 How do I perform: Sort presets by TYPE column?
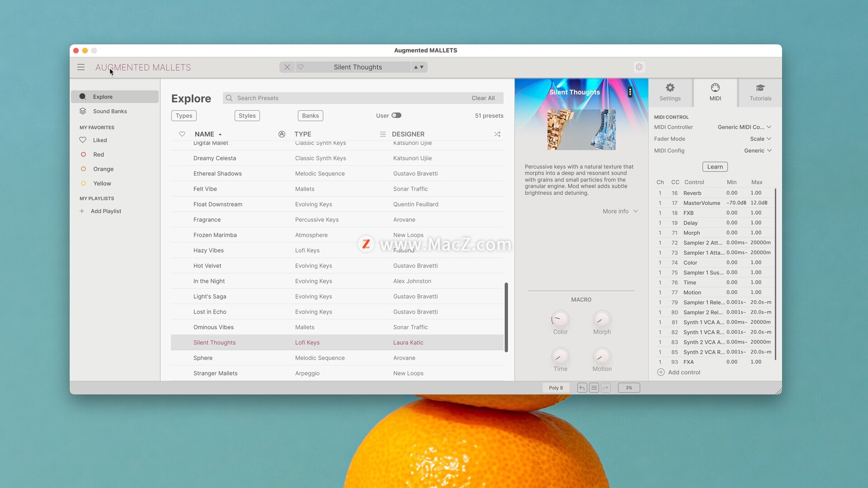303,134
